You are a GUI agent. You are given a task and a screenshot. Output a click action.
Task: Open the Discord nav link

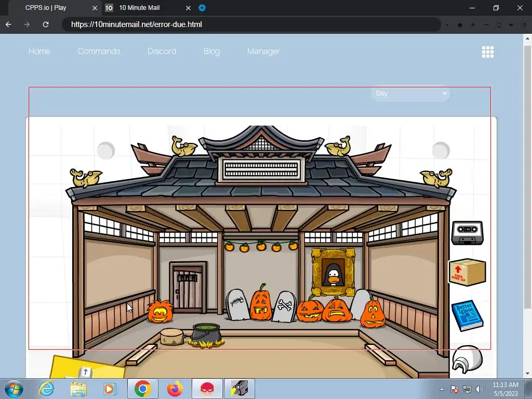click(x=162, y=51)
